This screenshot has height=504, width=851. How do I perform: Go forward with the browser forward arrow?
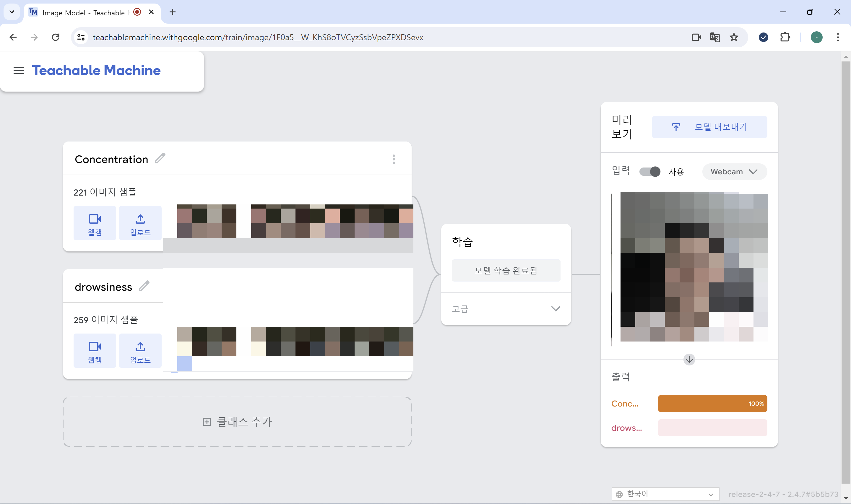[x=34, y=37]
